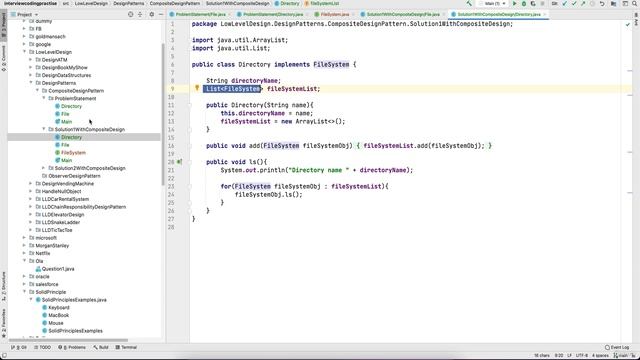Viewport: 640px width, 360px height.
Task: Click the Select Opened File locate icon
Action: (131, 14)
